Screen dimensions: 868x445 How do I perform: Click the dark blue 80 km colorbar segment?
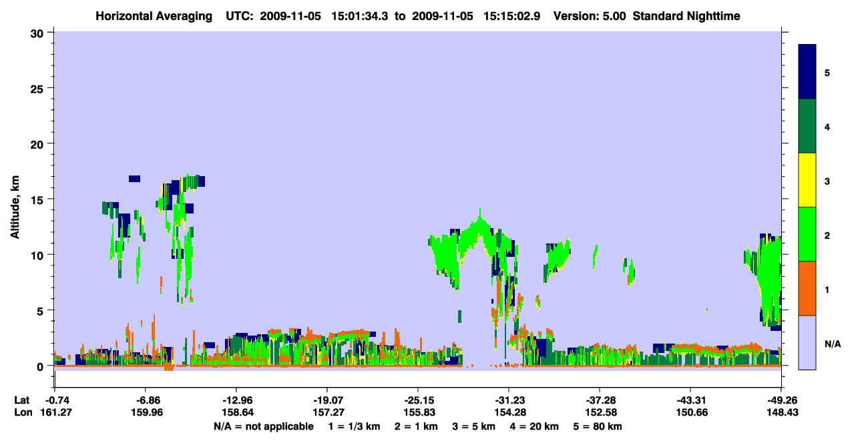[x=807, y=72]
